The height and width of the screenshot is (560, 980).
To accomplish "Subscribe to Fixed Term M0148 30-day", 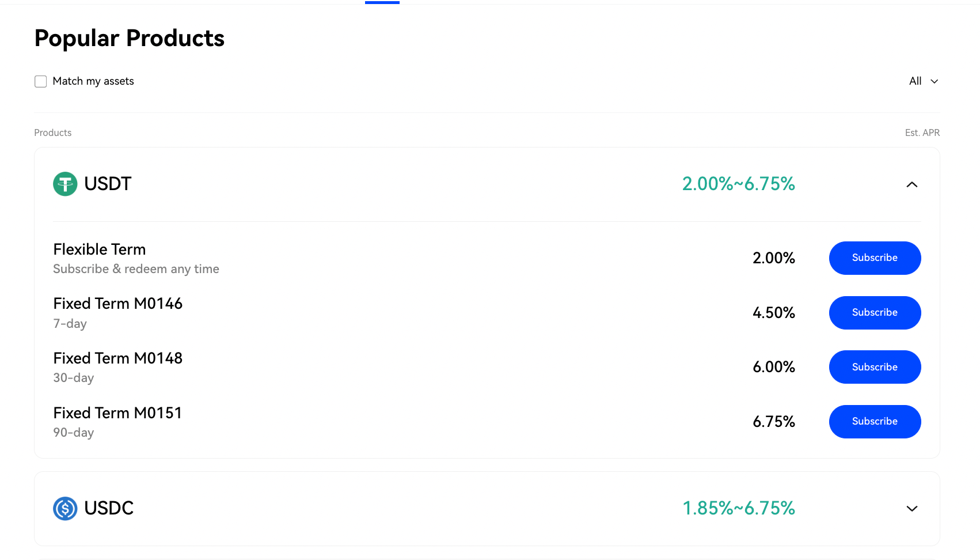I will click(x=875, y=367).
